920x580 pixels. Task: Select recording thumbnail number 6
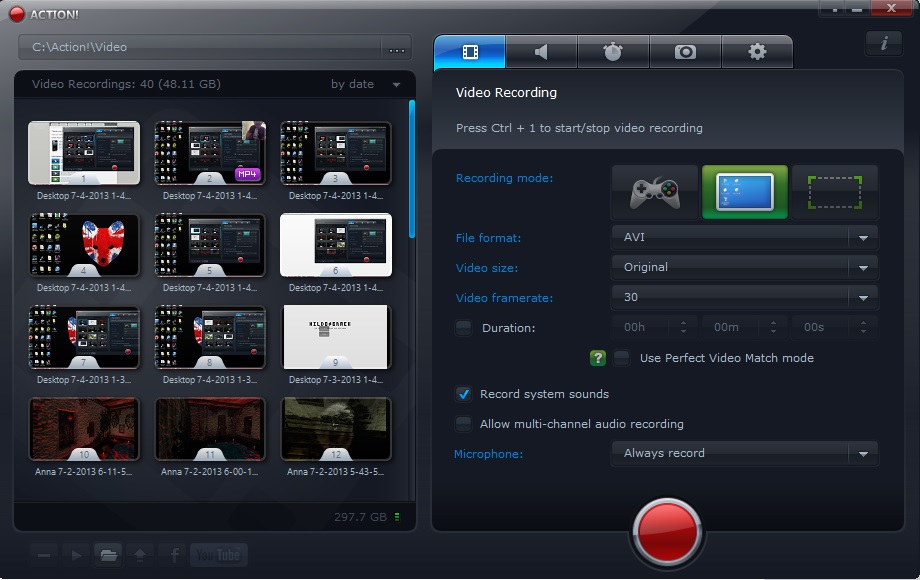(x=336, y=245)
